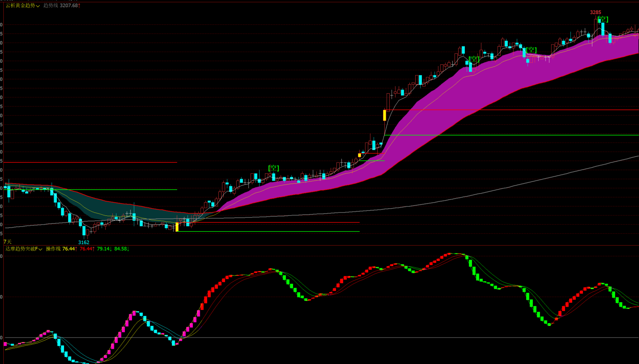Click the [空] signal beneath the 3285 label
The height and width of the screenshot is (364, 639).
[603, 19]
